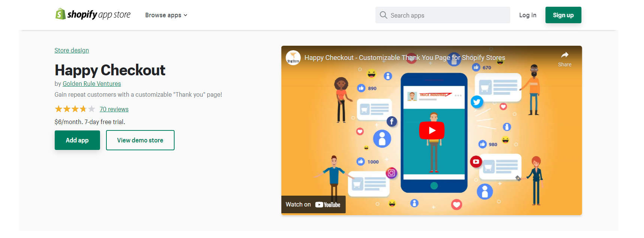Click the ShopStorm channel avatar
Viewport: 644px width, 238px height.
[293, 58]
